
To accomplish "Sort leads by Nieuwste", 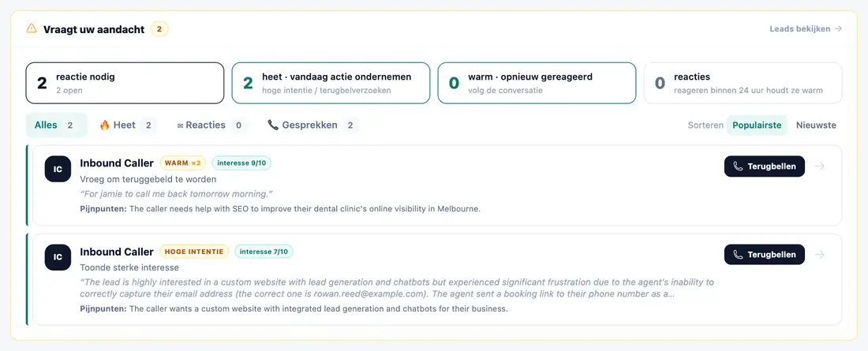I will 816,125.
